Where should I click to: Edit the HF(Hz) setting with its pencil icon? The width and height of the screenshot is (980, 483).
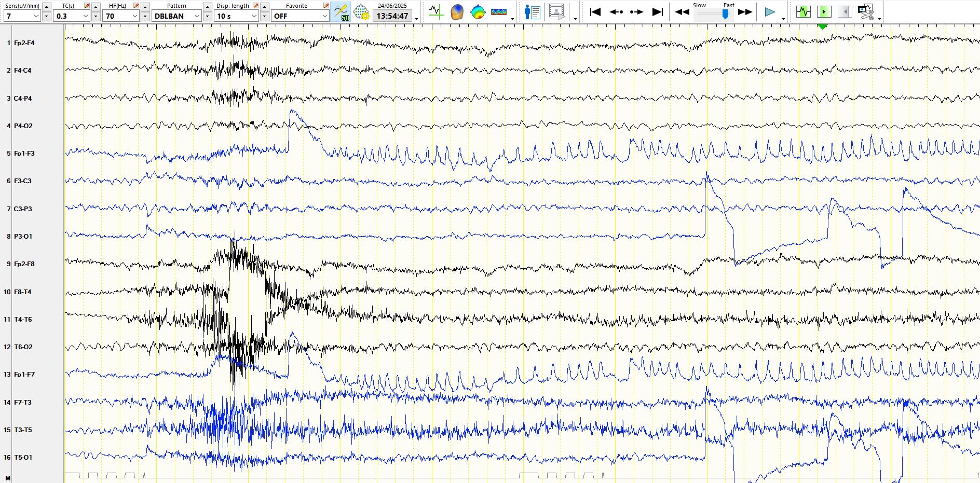pyautogui.click(x=137, y=6)
